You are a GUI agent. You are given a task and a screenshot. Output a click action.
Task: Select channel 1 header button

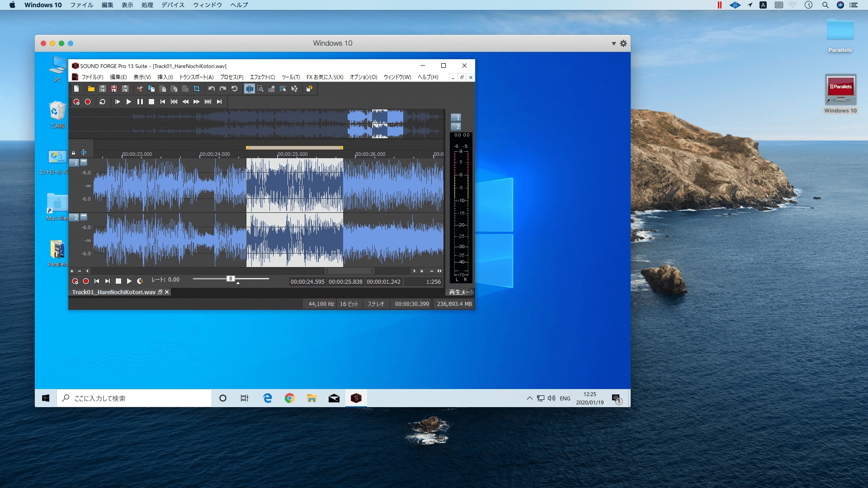tap(74, 163)
